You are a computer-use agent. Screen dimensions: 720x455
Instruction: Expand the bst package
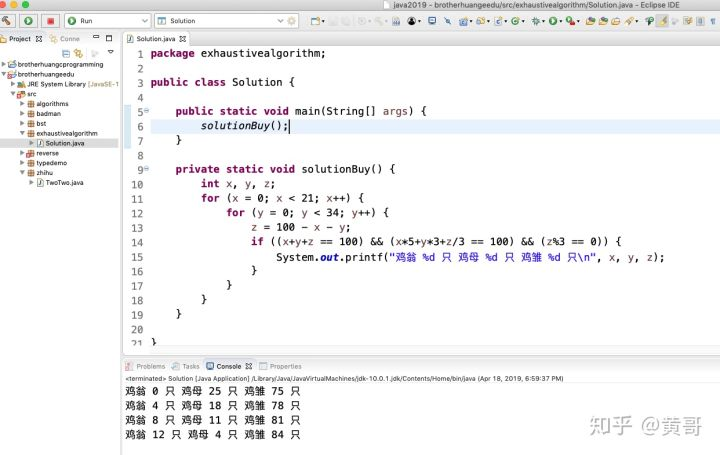tap(22, 124)
